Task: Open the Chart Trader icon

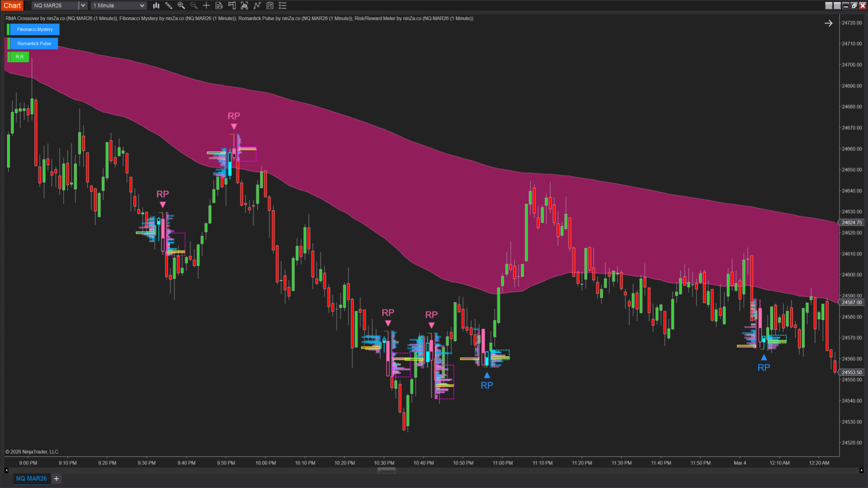Action: 232,5
